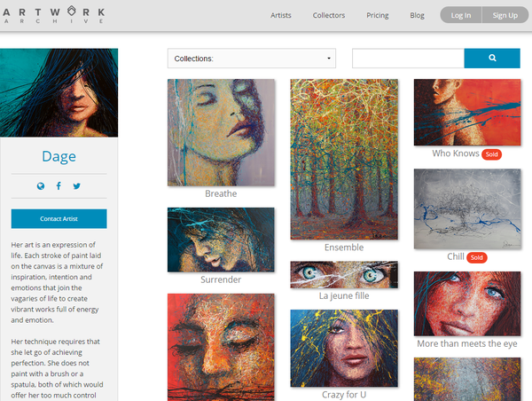The image size is (532, 401).
Task: Open the Artists menu item
Action: click(280, 15)
